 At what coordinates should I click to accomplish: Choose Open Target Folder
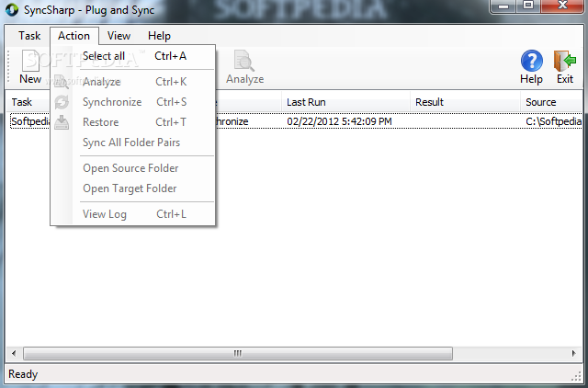[x=132, y=188]
